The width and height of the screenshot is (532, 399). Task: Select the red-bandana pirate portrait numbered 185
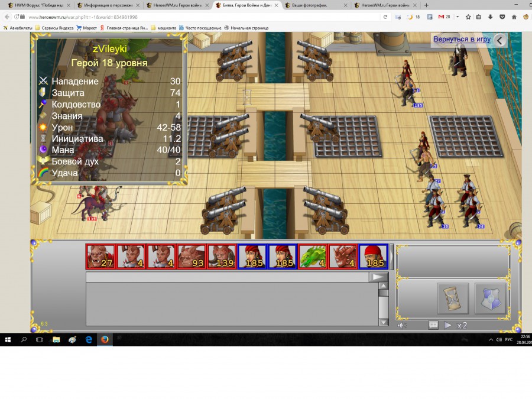(373, 257)
